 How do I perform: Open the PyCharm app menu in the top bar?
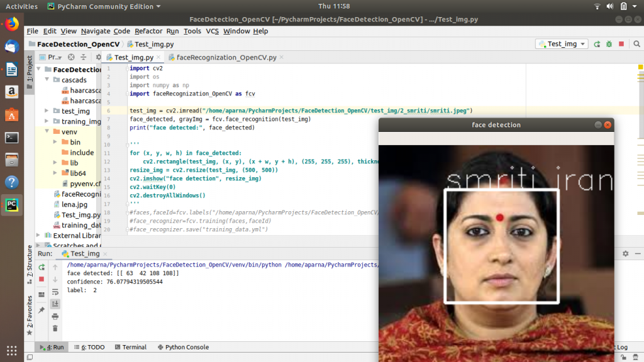[x=104, y=6]
